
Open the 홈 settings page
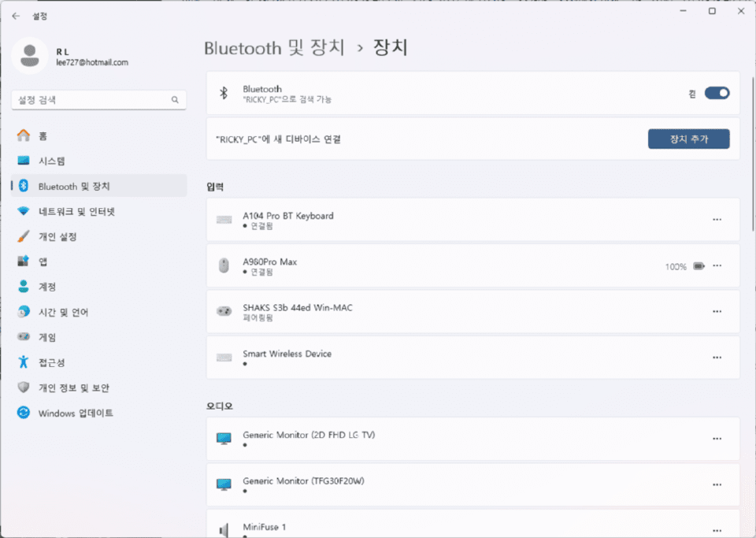click(99, 136)
